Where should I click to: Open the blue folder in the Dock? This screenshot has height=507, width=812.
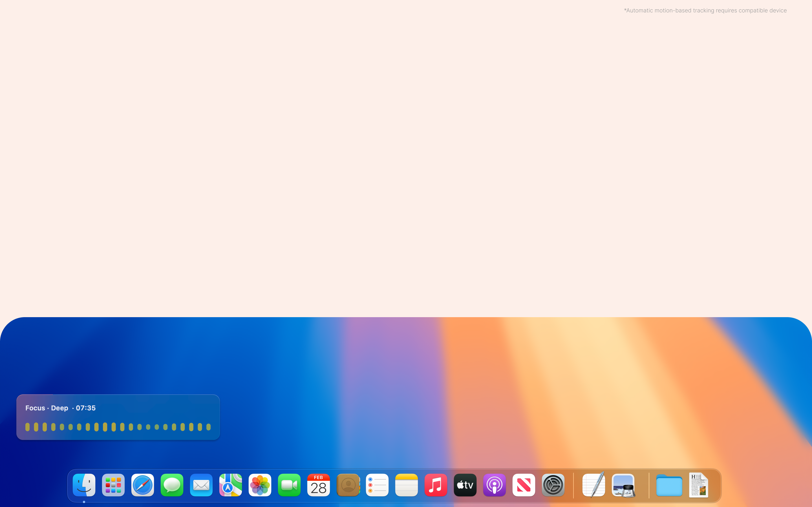point(670,485)
